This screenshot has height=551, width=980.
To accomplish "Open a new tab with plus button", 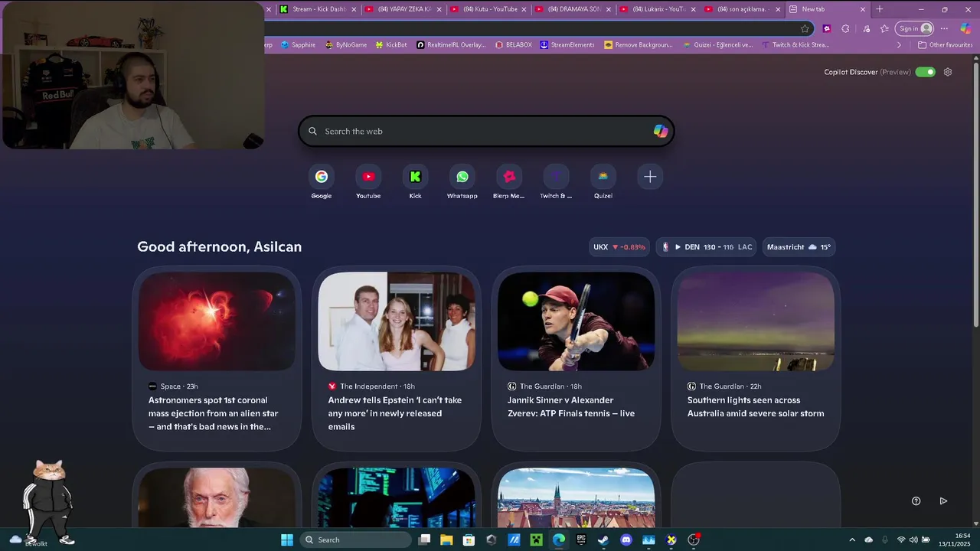I will [x=880, y=9].
